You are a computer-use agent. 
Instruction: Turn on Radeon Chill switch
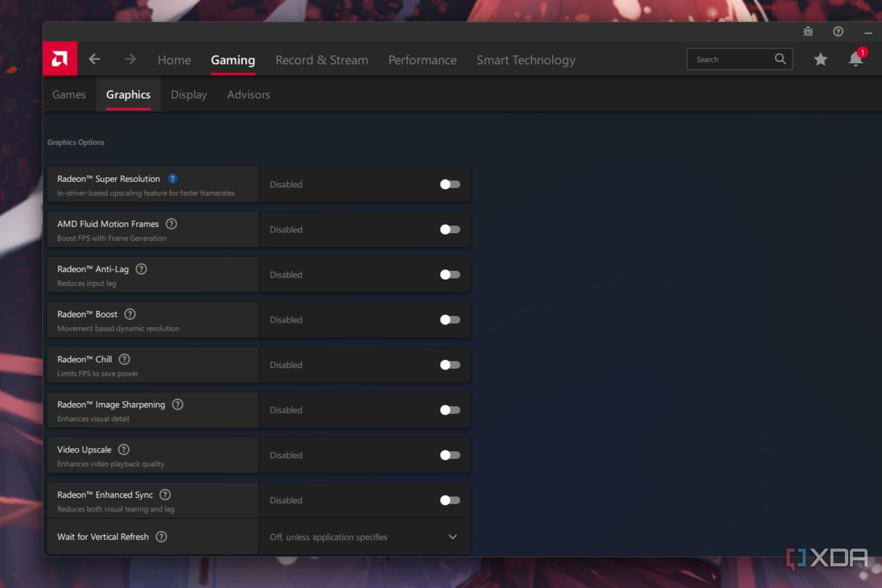(450, 365)
